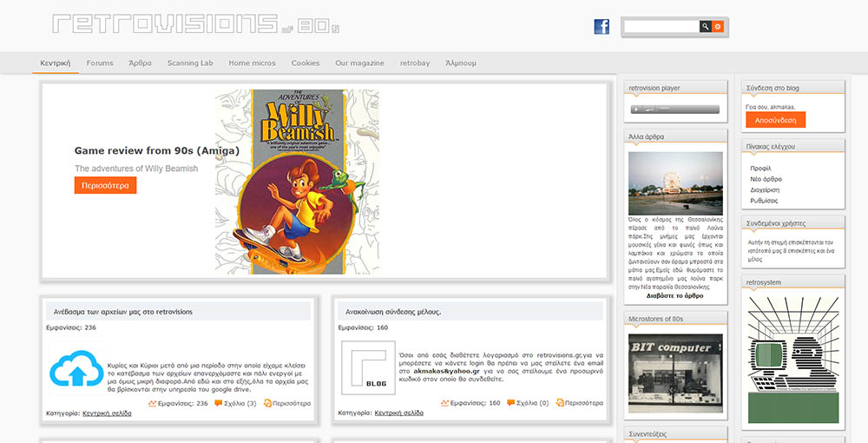Open the retrobay menu item
The width and height of the screenshot is (868, 443).
(414, 63)
